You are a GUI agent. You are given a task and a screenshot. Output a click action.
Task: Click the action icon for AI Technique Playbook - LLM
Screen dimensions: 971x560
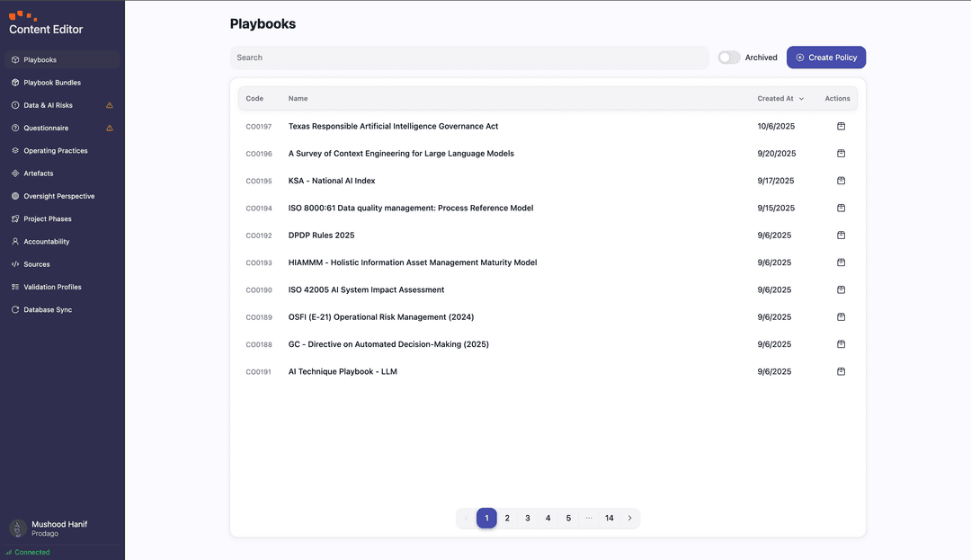(x=841, y=372)
